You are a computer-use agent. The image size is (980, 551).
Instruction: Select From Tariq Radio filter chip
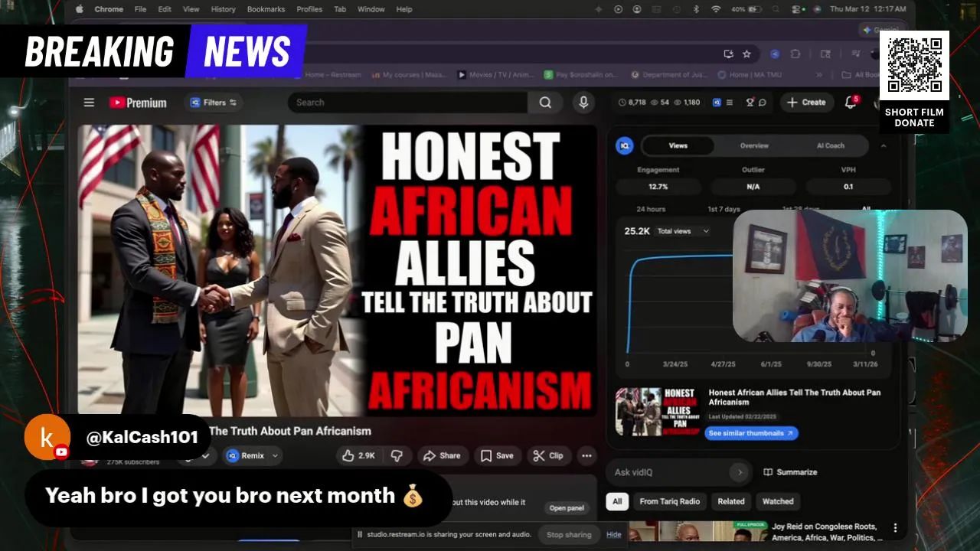(x=670, y=501)
